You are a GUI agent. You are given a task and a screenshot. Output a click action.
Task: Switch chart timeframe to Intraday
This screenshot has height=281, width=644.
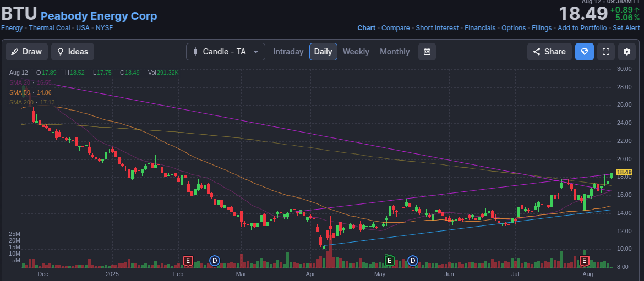[288, 52]
